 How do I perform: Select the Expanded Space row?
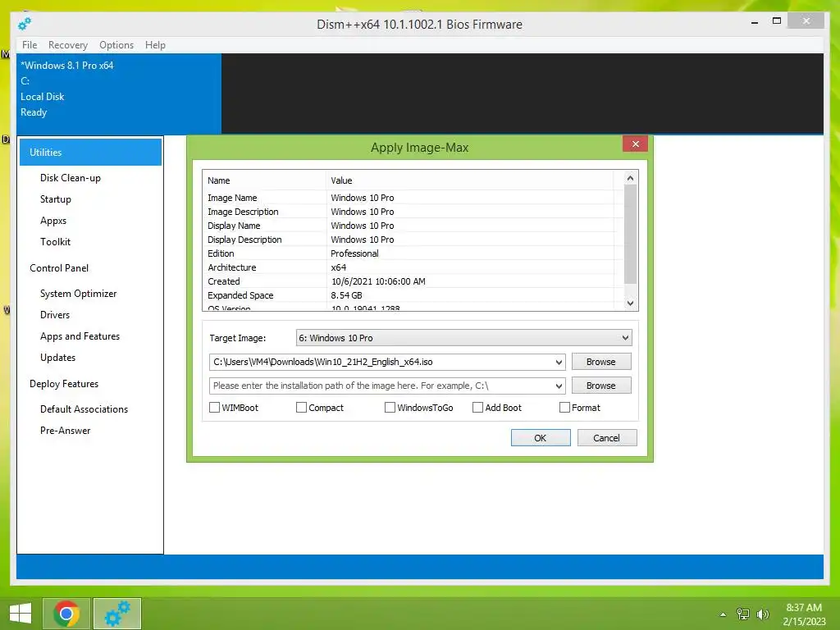tap(413, 295)
